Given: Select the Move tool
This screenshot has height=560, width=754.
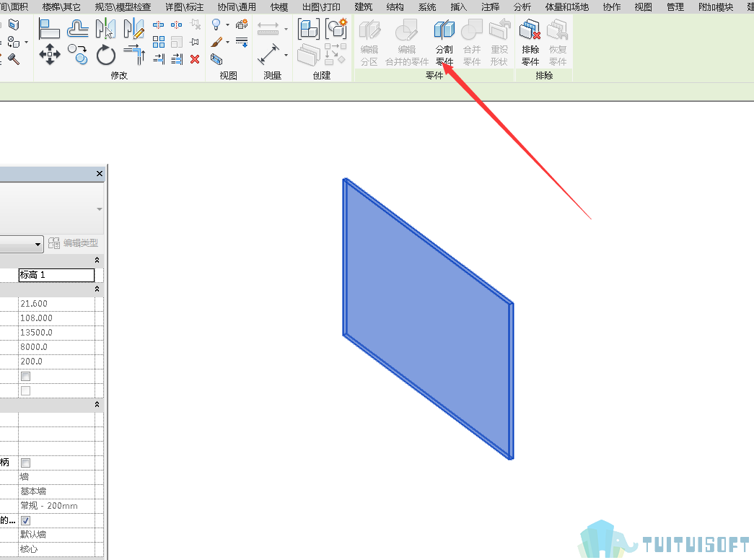Looking at the screenshot, I should point(50,54).
